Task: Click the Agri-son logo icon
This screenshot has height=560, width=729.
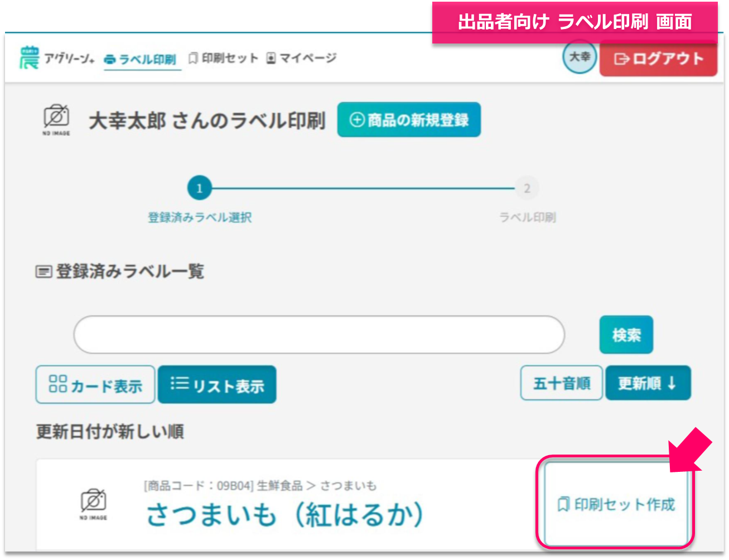Action: (x=29, y=58)
